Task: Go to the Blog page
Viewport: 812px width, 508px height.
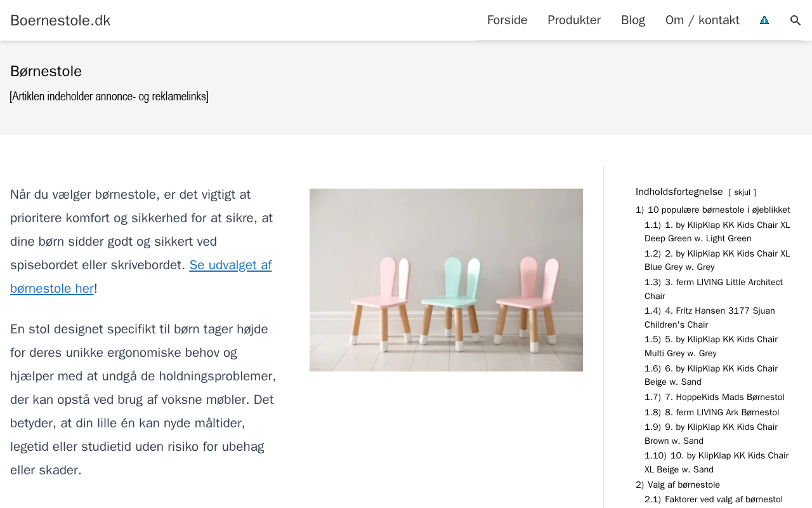Action: 633,20
